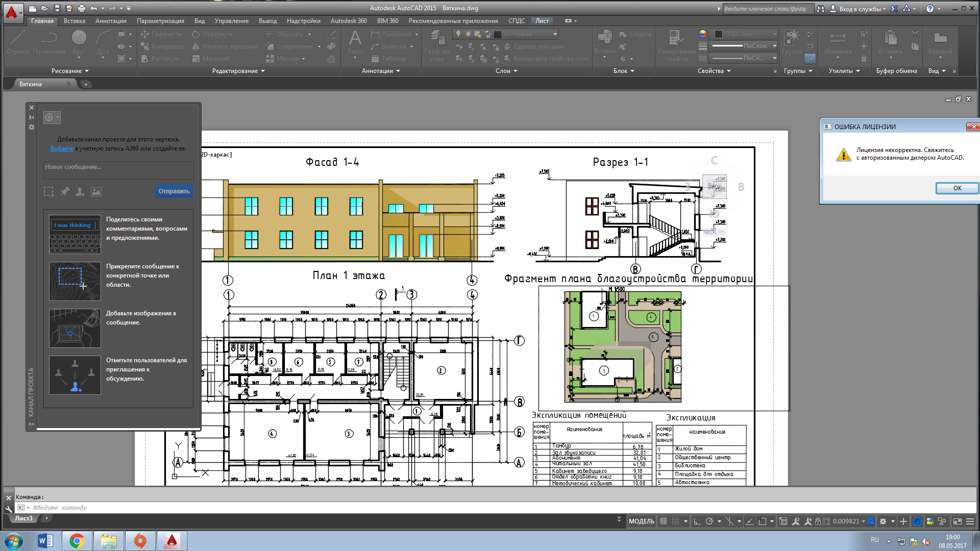Add a new drawing tab with plus button
980x551 pixels.
coord(86,84)
